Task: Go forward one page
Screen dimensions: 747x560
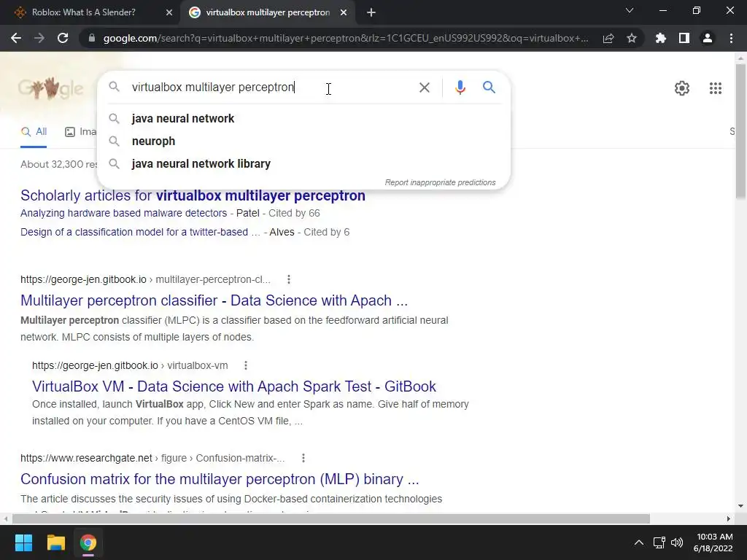Action: [39, 38]
